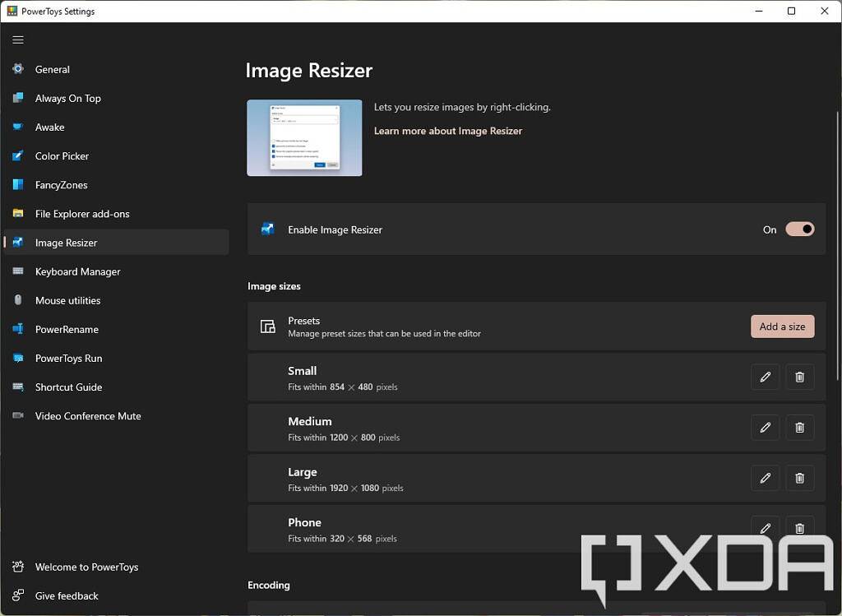Click Give feedback at the bottom
Screen dimensions: 842x616
(x=67, y=595)
